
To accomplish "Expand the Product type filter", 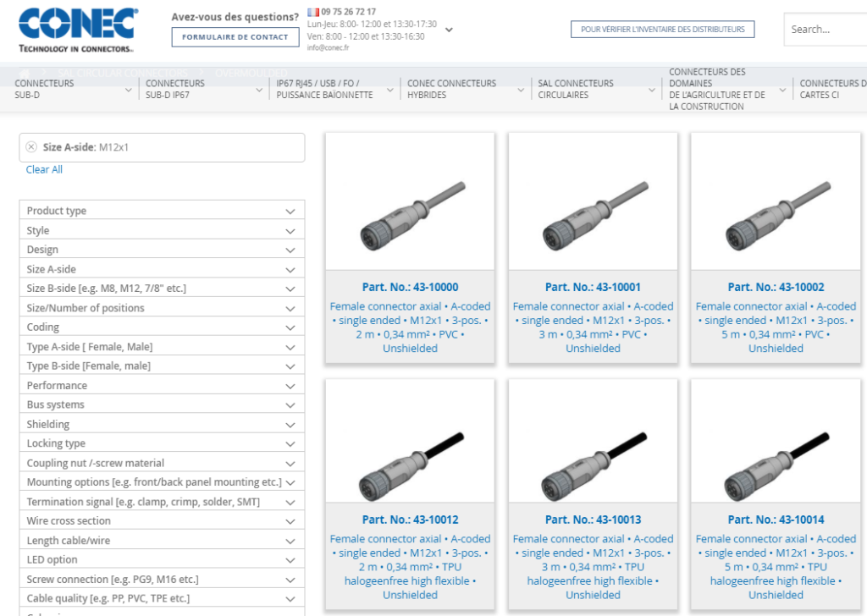I will (x=161, y=211).
